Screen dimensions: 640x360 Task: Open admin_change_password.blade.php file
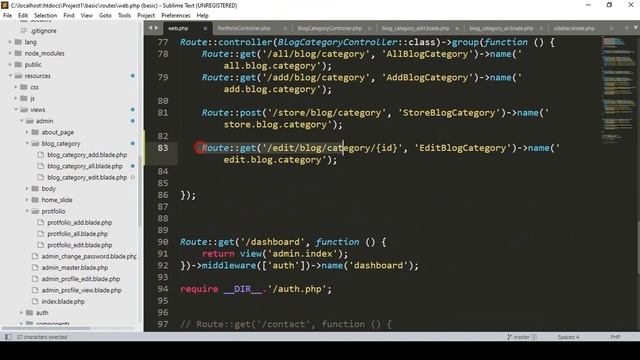coord(89,256)
